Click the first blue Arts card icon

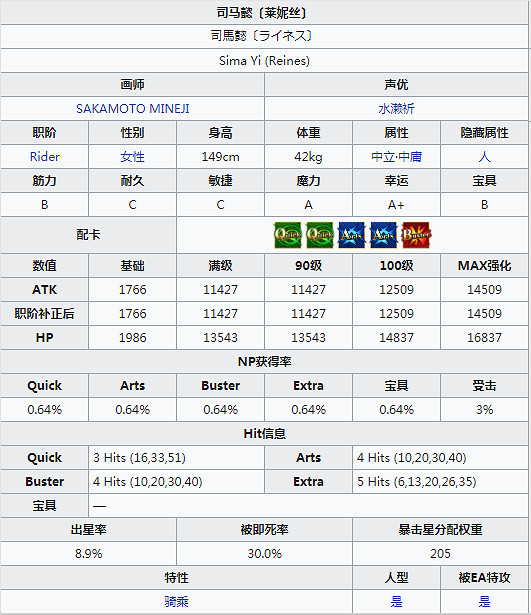tap(352, 235)
